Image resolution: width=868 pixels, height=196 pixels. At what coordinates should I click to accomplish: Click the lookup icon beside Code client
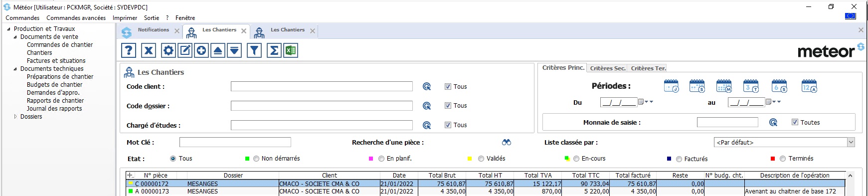[x=427, y=86]
